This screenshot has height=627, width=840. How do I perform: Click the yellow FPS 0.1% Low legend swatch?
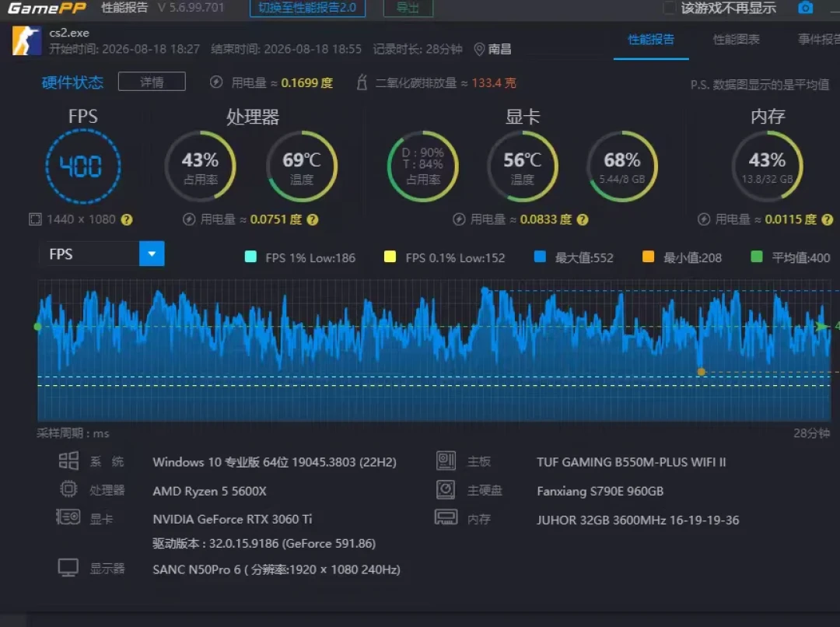(390, 257)
